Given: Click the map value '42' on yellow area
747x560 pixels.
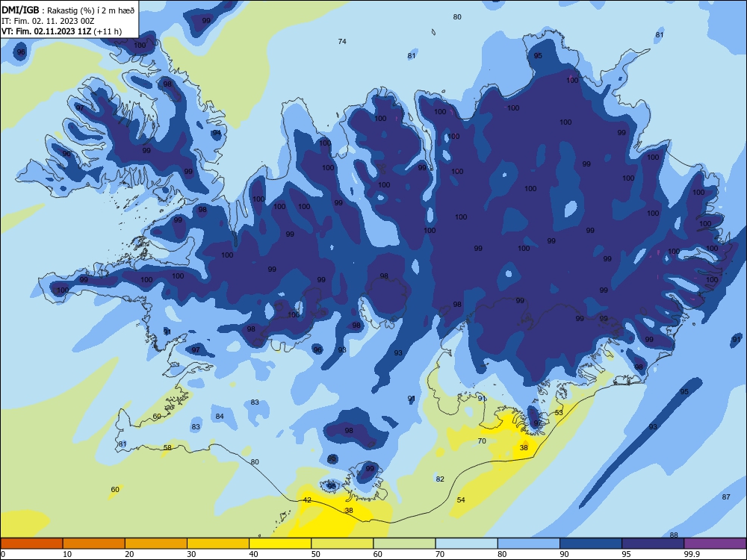Looking at the screenshot, I should point(307,500).
